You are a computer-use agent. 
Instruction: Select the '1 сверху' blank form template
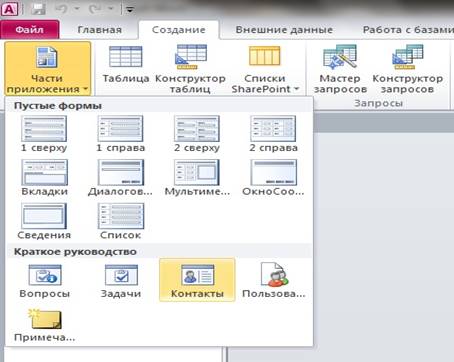pos(44,134)
